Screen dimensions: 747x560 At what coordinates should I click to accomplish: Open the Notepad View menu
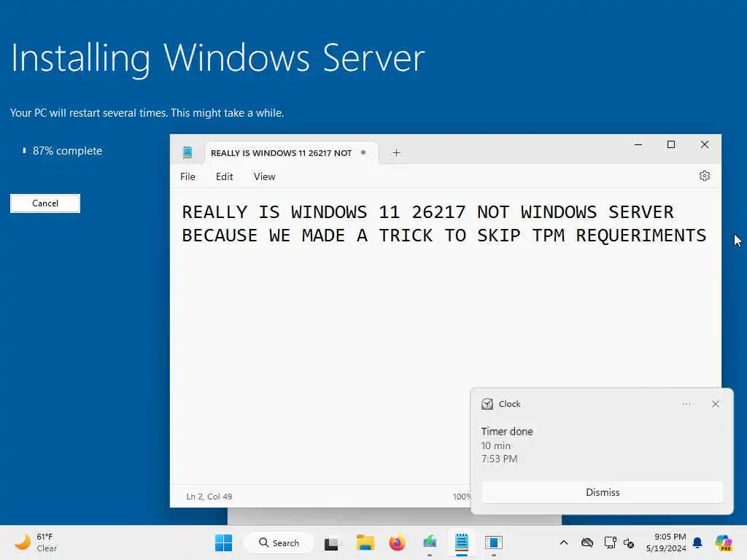pyautogui.click(x=264, y=176)
